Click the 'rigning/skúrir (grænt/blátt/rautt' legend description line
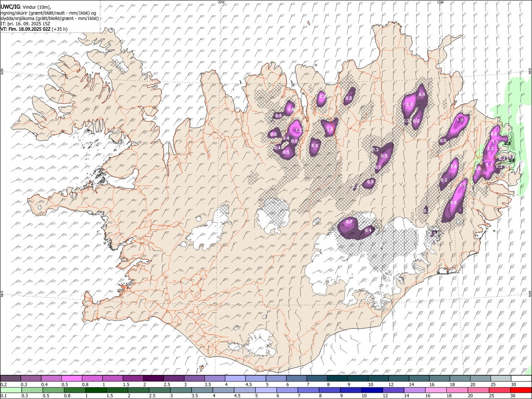 click(48, 12)
